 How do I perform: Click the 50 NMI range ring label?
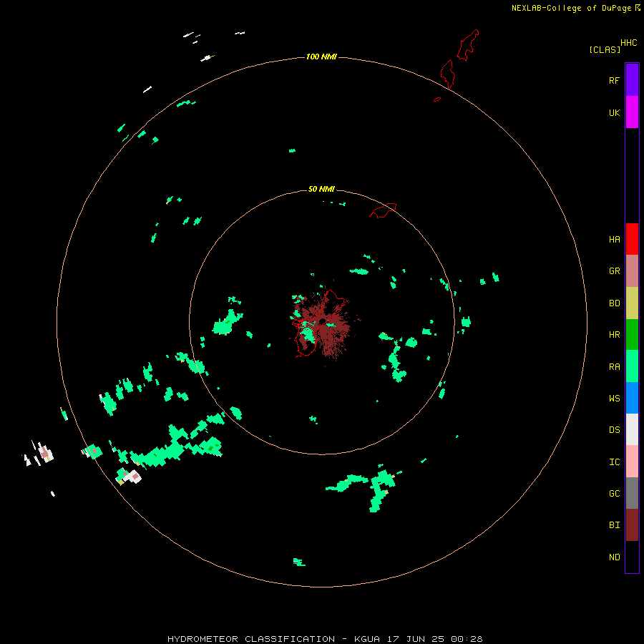(321, 189)
